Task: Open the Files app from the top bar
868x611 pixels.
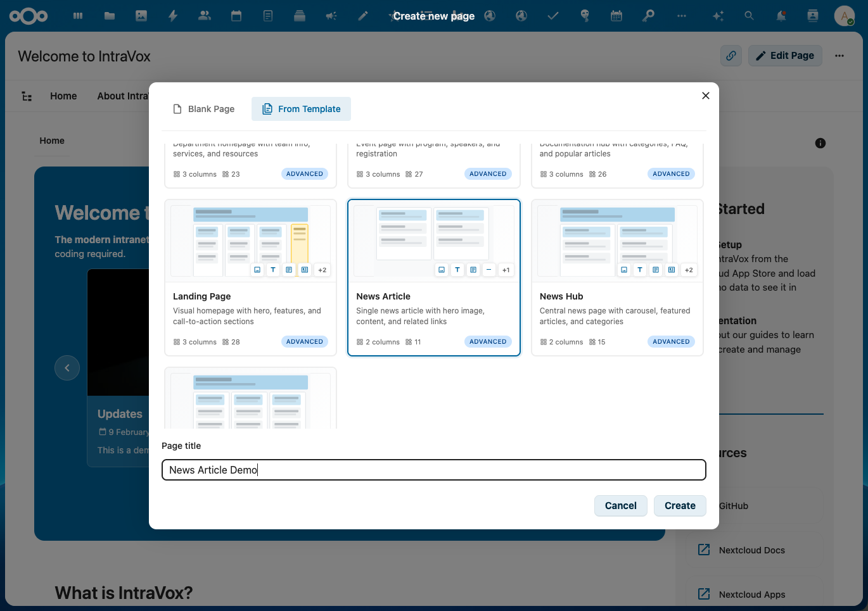Action: click(x=109, y=15)
